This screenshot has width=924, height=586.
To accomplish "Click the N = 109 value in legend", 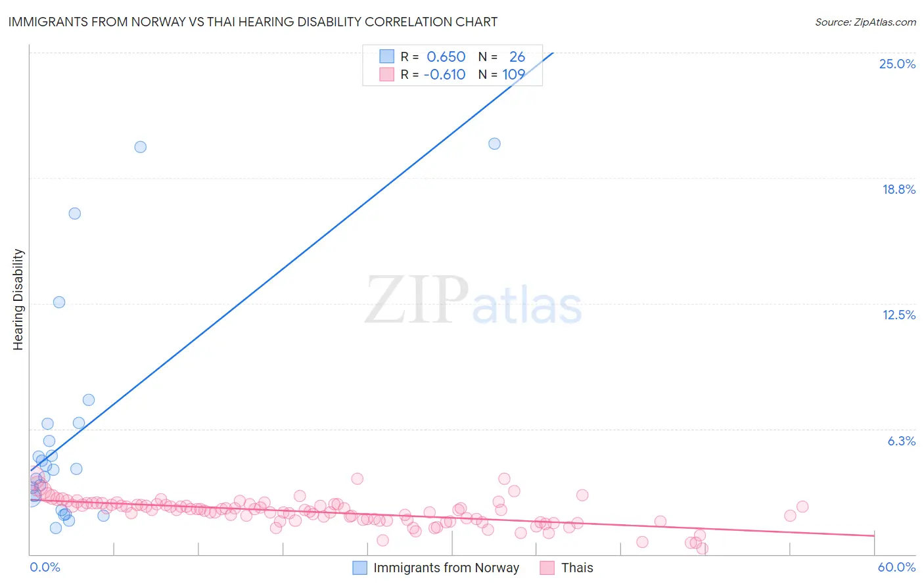I will 502,74.
